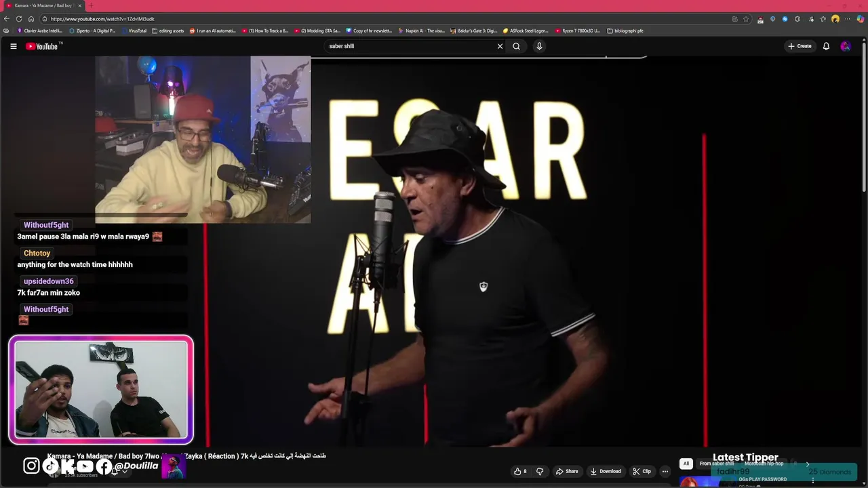Screen dimensions: 868x488
Task: Click the Chtotoy chat username
Action: [x=37, y=253]
